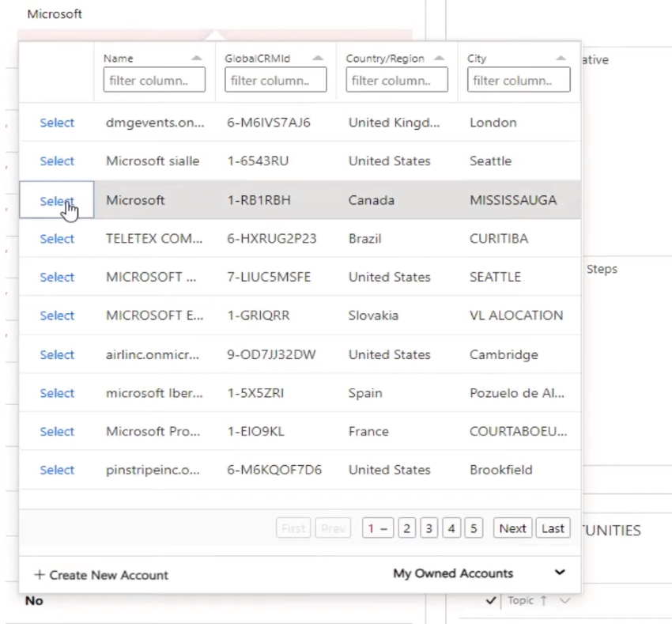Select the Microsoft Pro... France account
Image resolution: width=672 pixels, height=624 pixels.
[x=57, y=432]
